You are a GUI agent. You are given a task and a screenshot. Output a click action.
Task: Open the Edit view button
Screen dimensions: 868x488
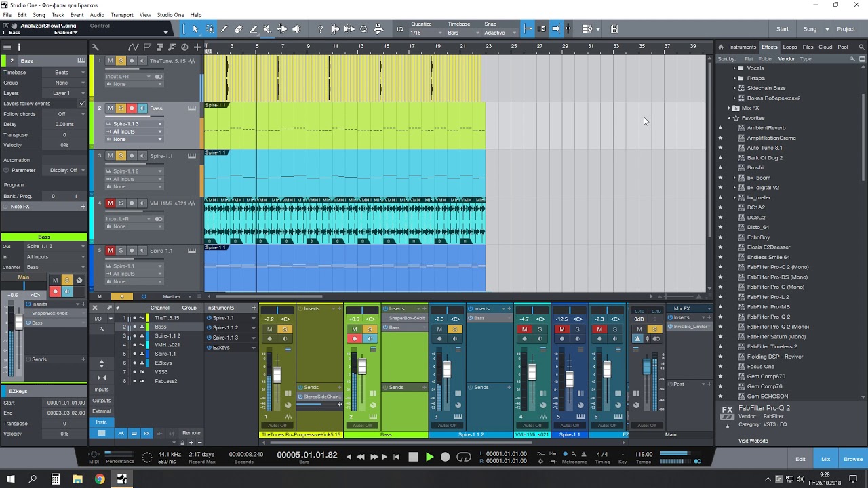800,459
